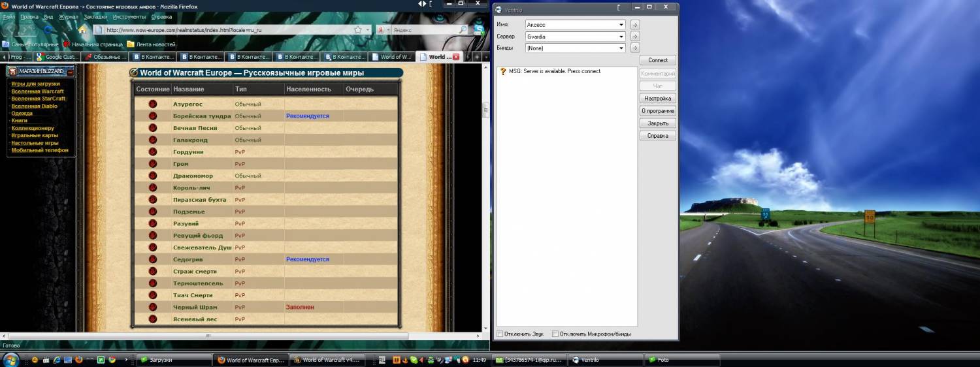
Task: Open the Сервер dropdown showing Gvardia
Action: (621, 37)
